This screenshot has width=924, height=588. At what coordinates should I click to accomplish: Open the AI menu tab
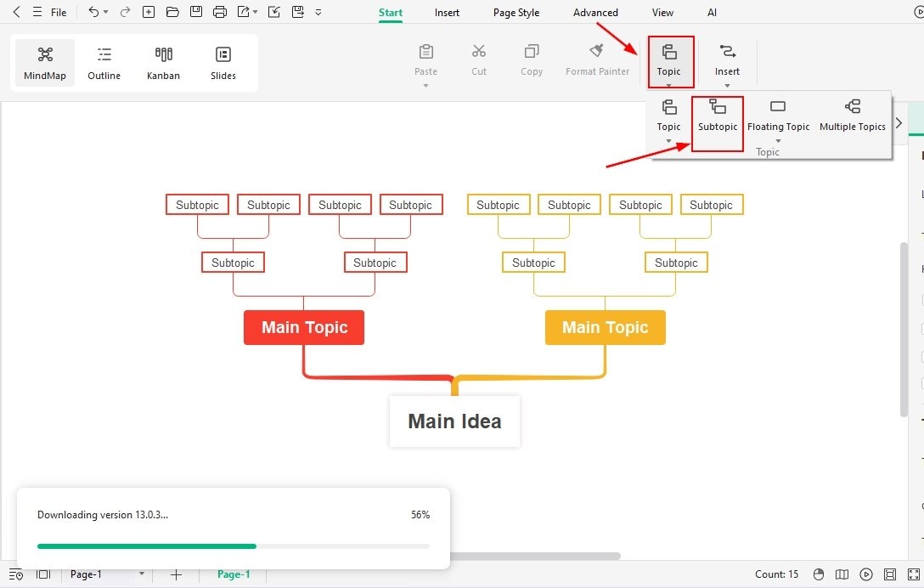click(712, 12)
